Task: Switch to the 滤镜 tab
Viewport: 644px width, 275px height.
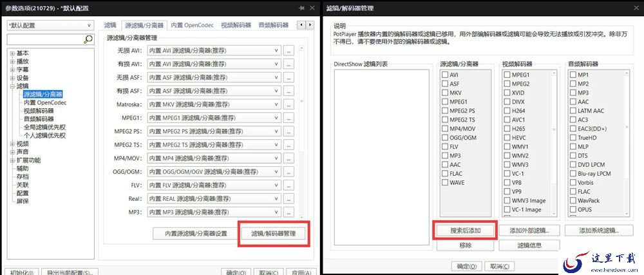Action: [111, 25]
